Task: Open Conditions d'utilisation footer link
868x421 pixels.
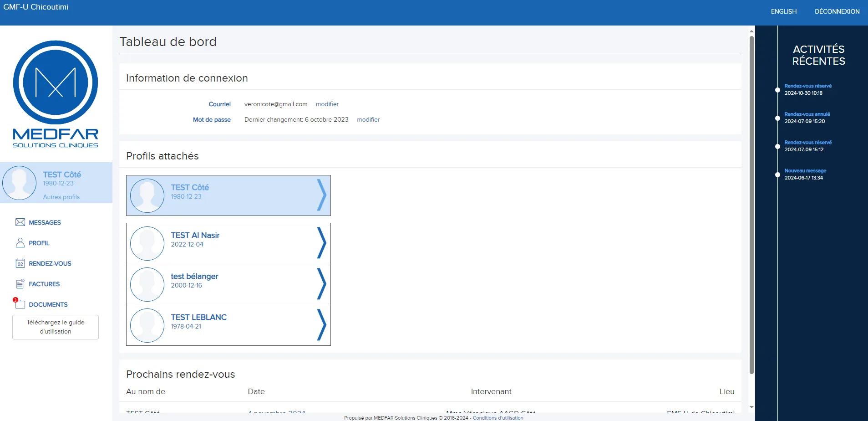Action: tap(498, 418)
